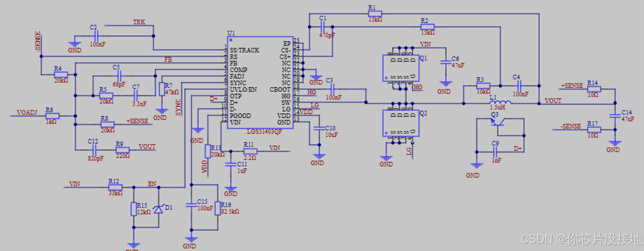
Task: Select capacitor C10 symbol
Action: tap(319, 128)
